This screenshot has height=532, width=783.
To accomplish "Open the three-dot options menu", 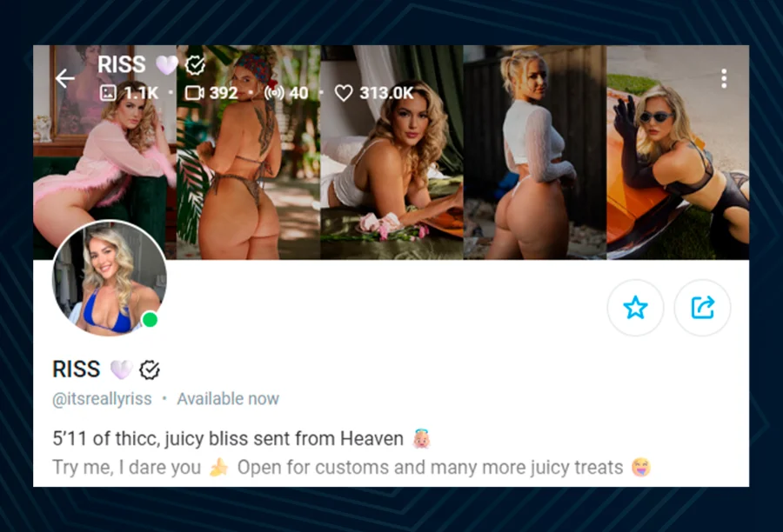I will [x=724, y=78].
